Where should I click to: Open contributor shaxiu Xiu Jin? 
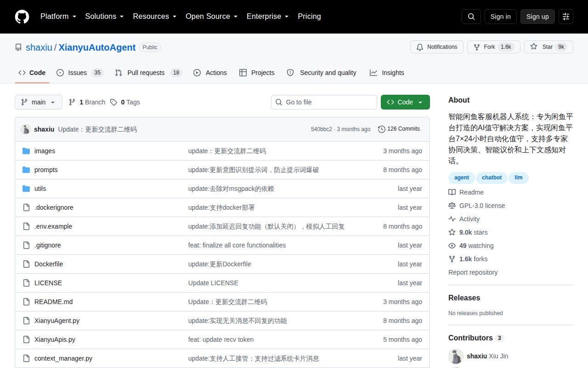point(487,356)
